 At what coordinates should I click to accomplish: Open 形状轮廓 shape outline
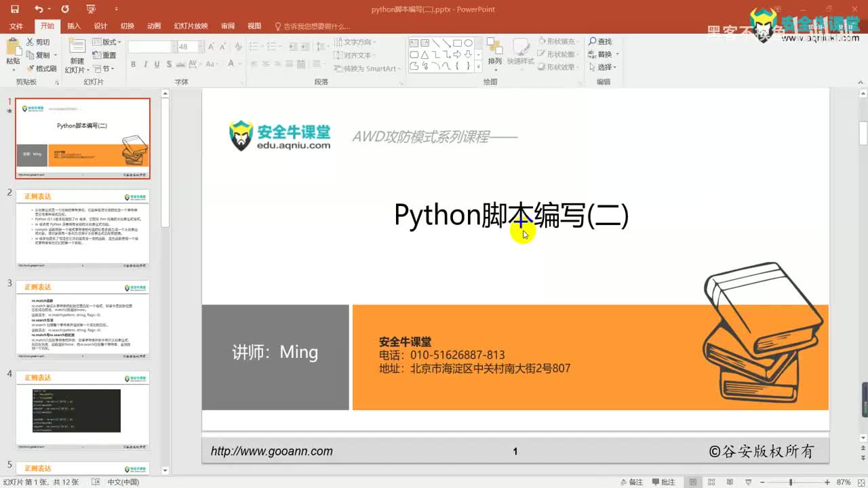[559, 55]
